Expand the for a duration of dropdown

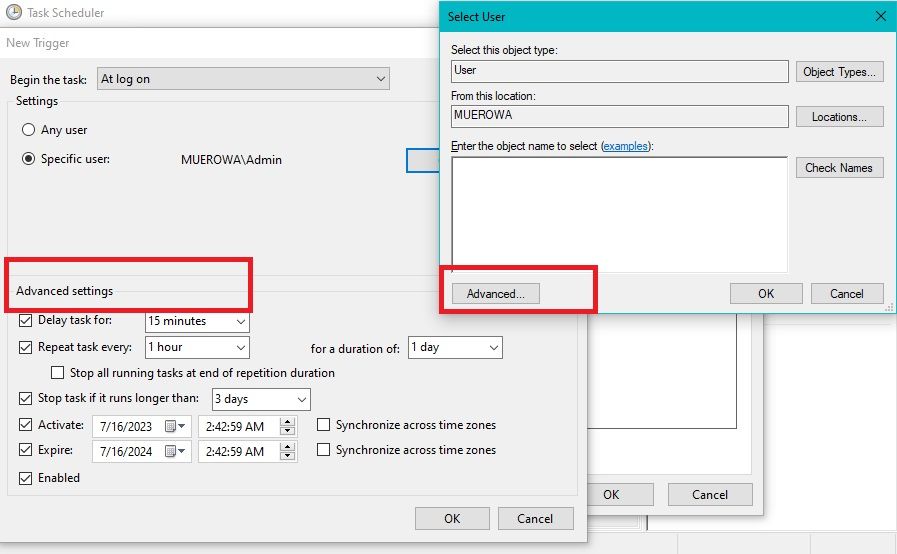(493, 348)
